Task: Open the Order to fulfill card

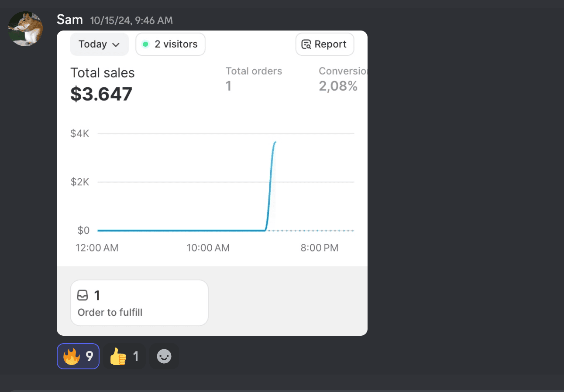Action: coord(139,303)
